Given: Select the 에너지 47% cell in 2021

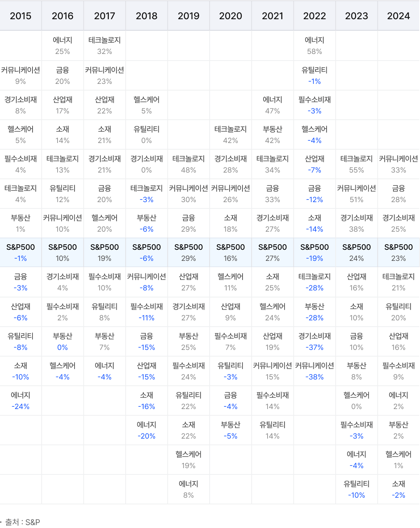Looking at the screenshot, I should tap(272, 105).
